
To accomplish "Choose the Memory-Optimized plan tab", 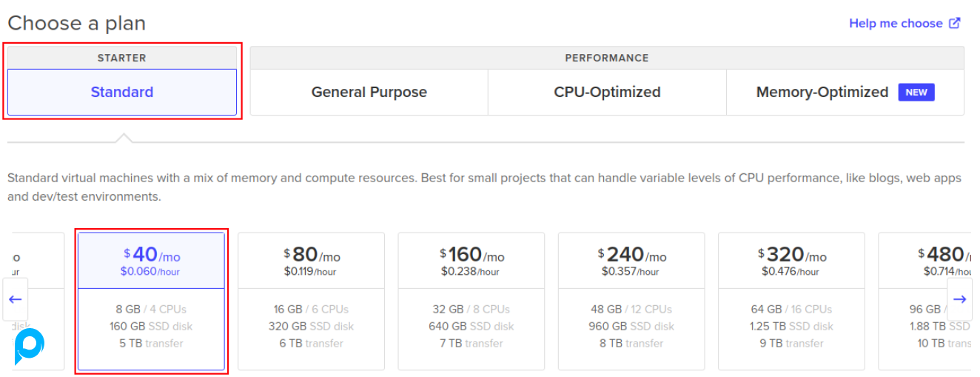I will 822,93.
